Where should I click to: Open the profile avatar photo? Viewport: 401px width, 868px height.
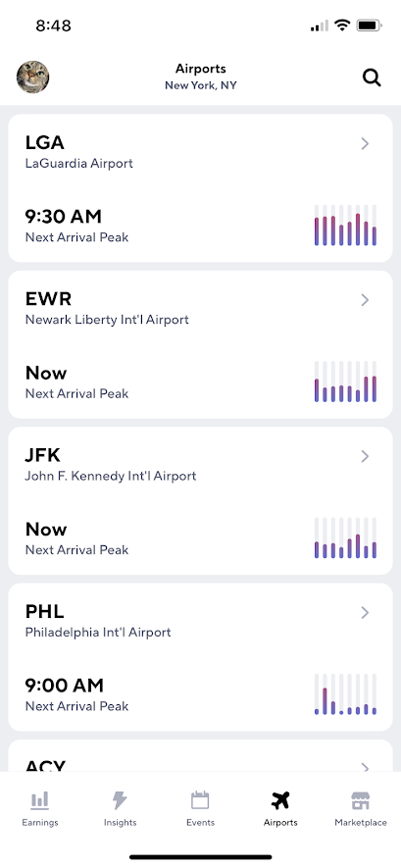32,77
